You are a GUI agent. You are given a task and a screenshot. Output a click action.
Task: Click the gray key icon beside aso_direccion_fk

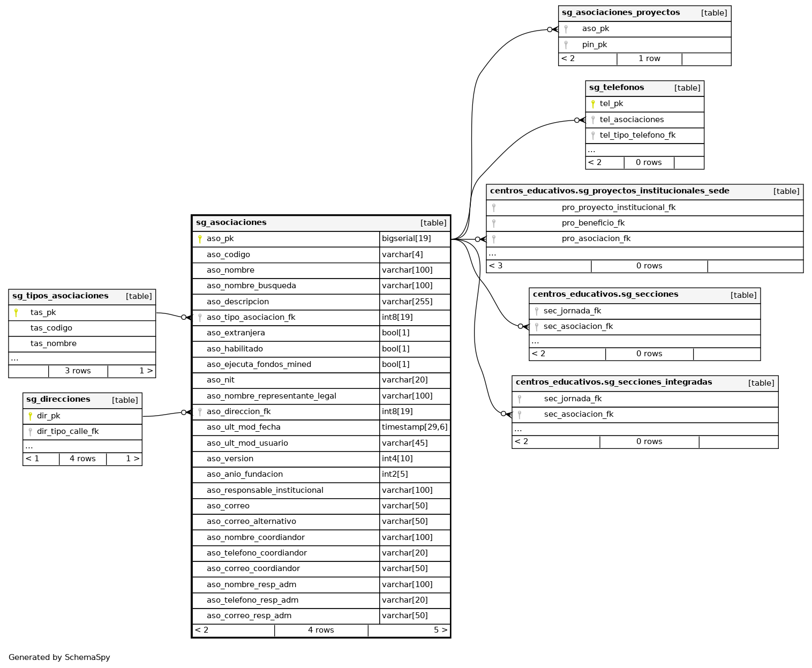point(200,412)
